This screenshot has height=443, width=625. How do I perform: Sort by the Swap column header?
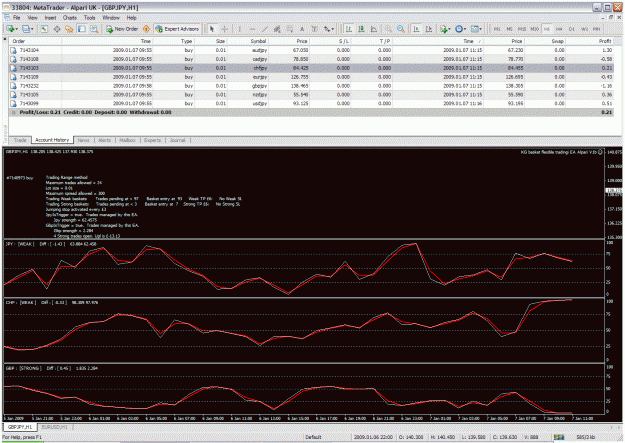click(x=557, y=41)
